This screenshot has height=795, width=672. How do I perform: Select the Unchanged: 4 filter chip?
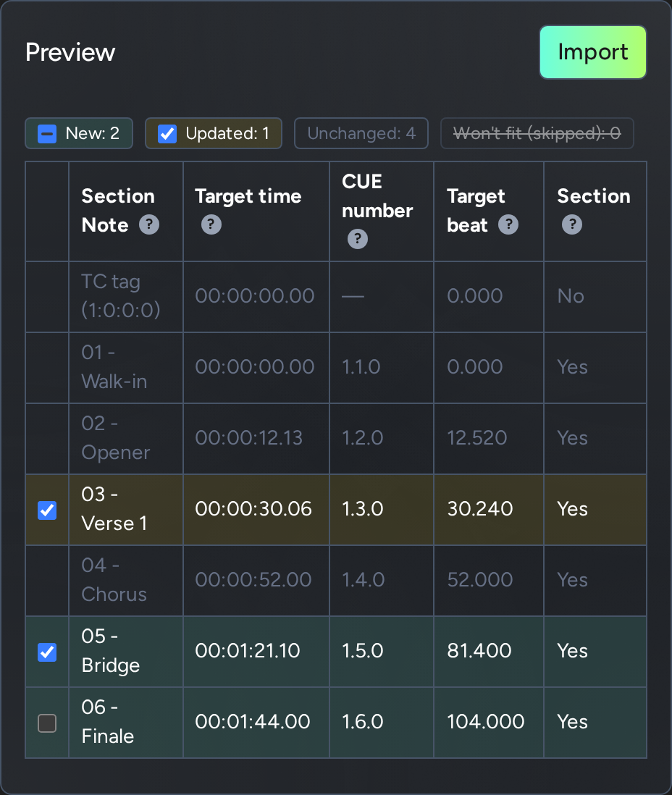click(x=361, y=133)
